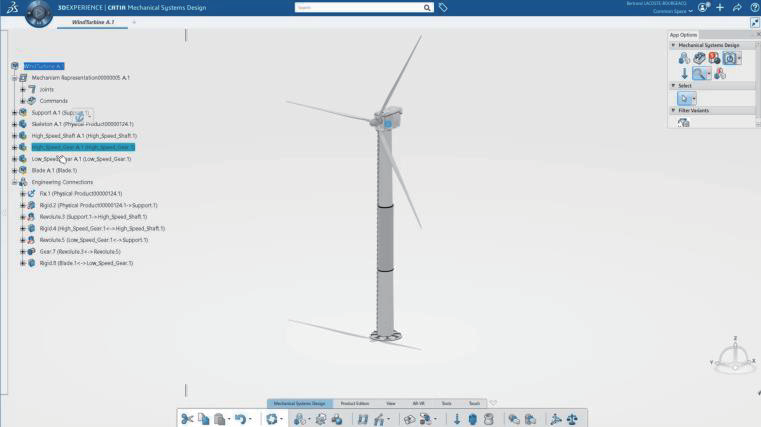The height and width of the screenshot is (427, 761).
Task: Click the robot axis-orientation triad in viewport
Action: (x=735, y=358)
